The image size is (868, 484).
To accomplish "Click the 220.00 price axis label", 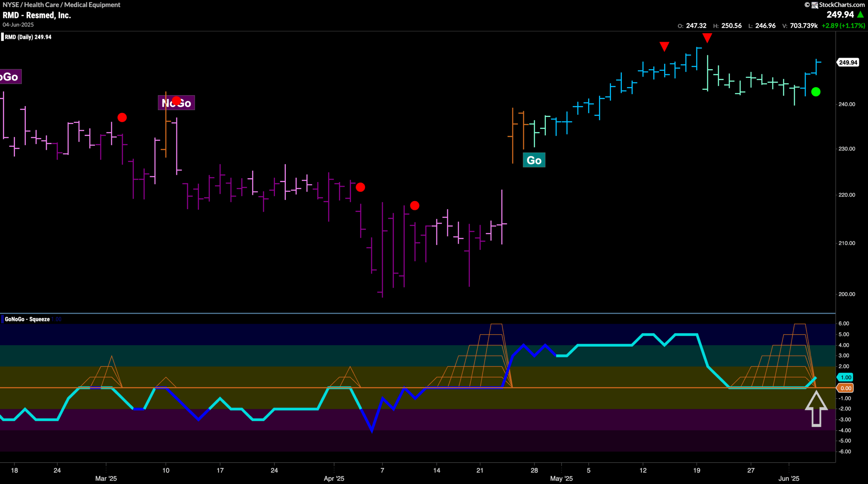I will 847,195.
